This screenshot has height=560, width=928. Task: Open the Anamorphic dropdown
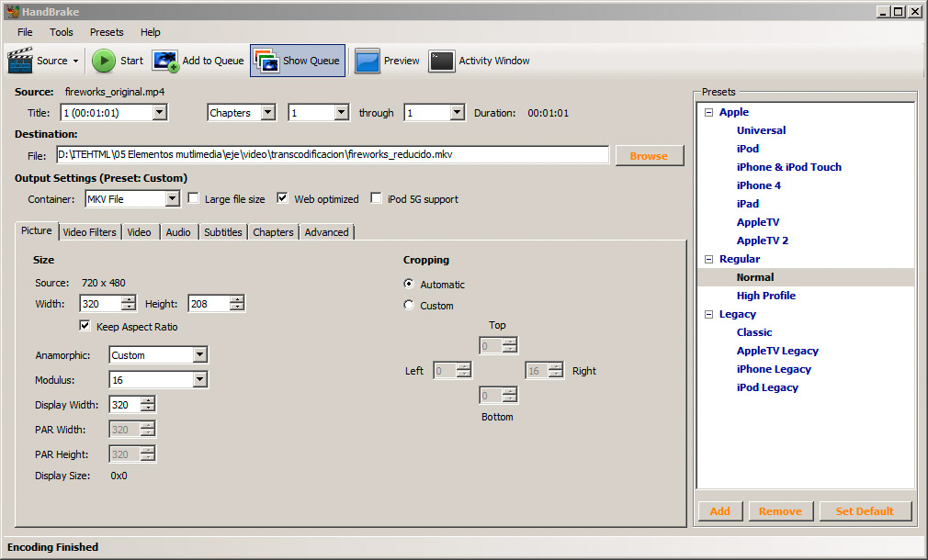200,354
